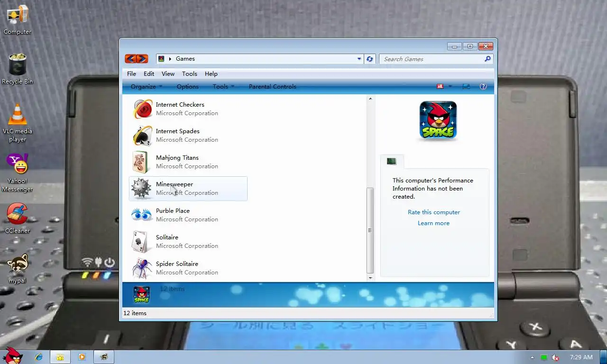Click the Angry Birds icon in details bar

141,294
